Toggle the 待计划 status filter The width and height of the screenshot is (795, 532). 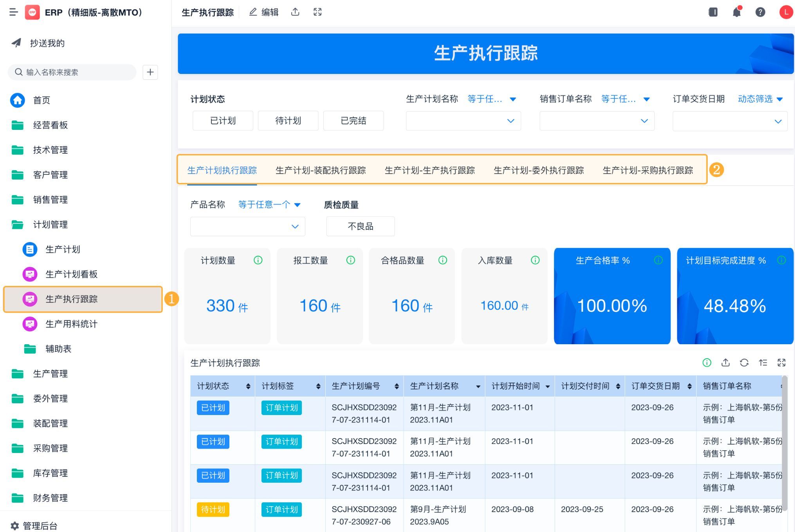[288, 121]
